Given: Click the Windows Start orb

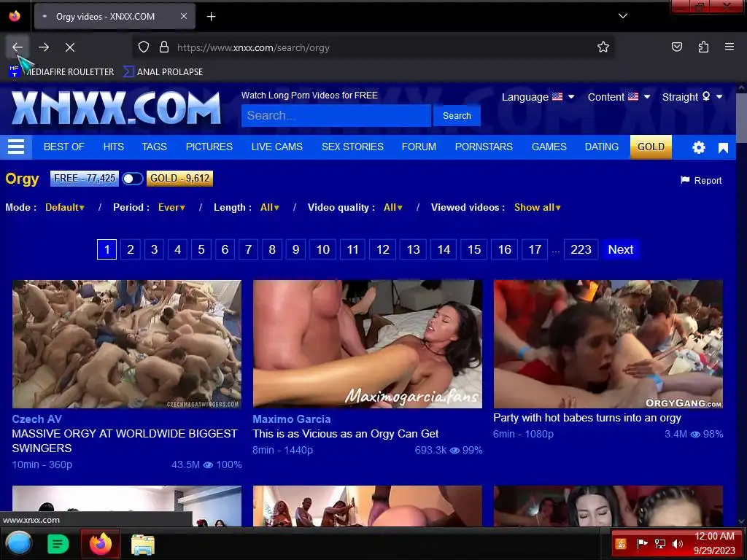Looking at the screenshot, I should click(18, 543).
